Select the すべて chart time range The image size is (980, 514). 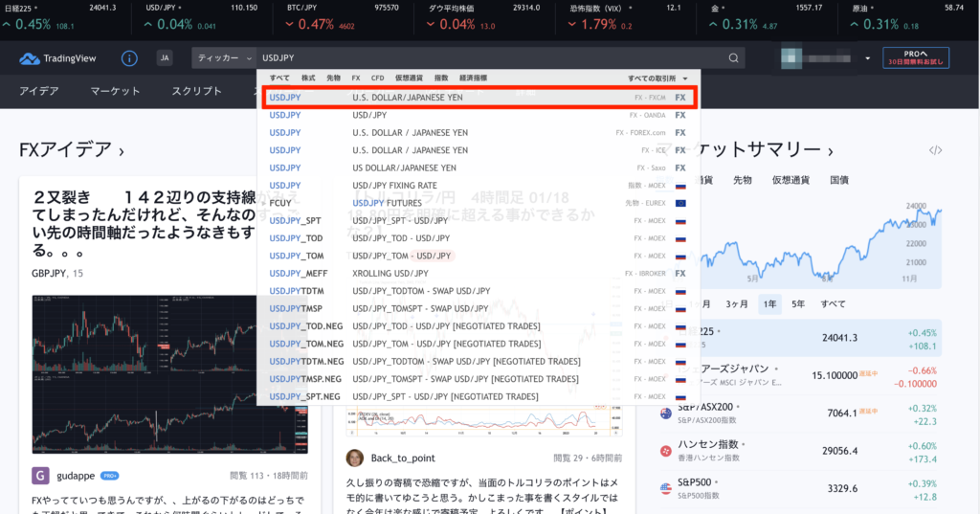click(833, 303)
